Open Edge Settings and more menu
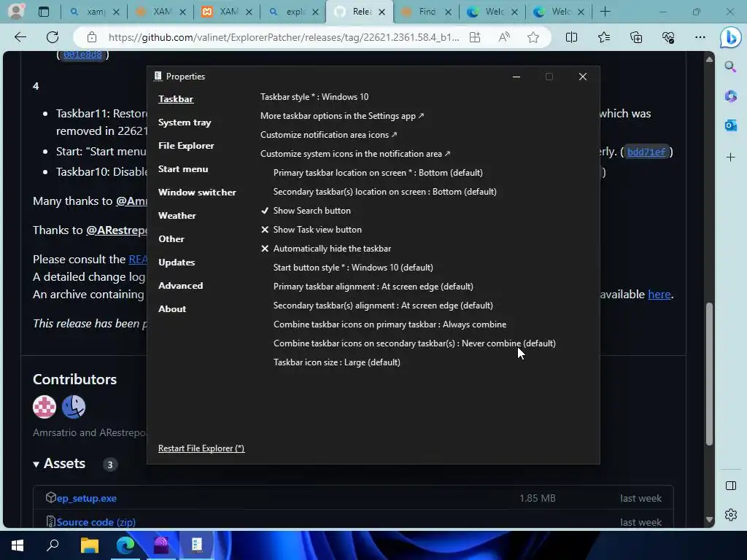This screenshot has height=560, width=747. pyautogui.click(x=700, y=37)
